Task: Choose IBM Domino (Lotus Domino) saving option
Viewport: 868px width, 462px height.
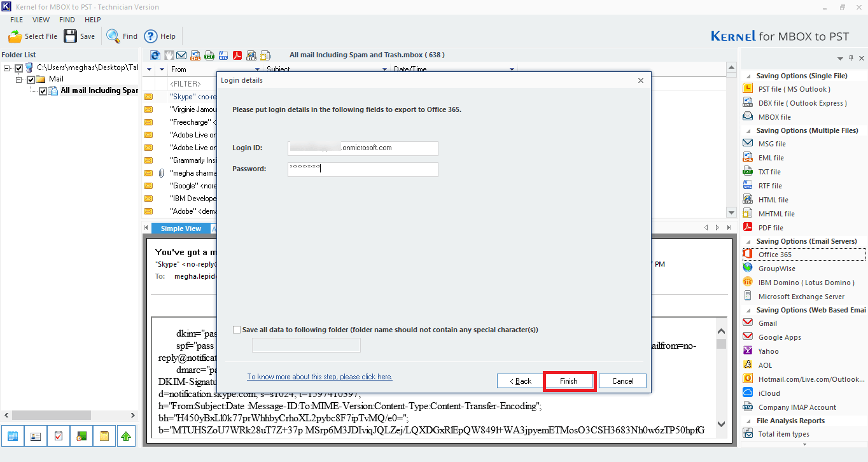Action: pos(806,283)
